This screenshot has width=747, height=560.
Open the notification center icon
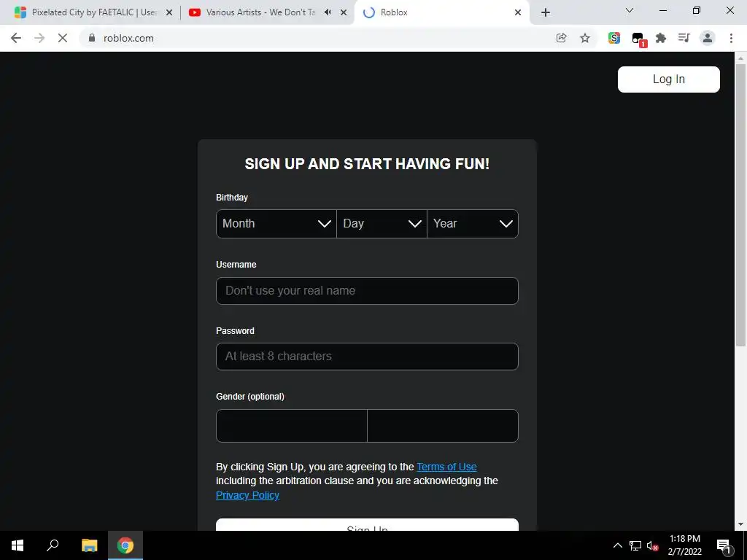tap(724, 545)
